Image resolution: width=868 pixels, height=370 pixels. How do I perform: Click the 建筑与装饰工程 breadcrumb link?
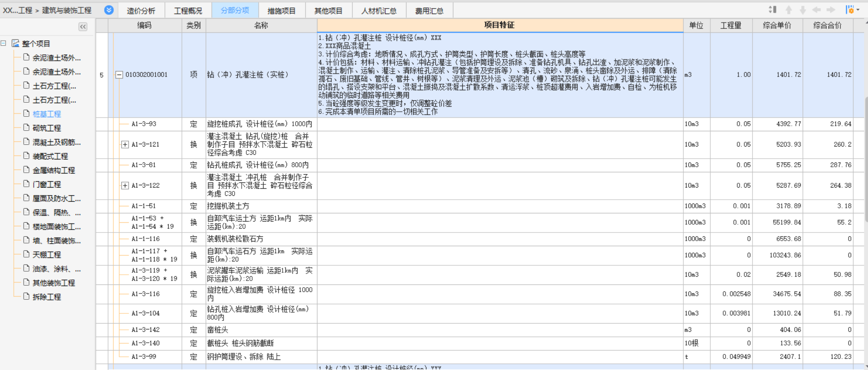[x=67, y=10]
